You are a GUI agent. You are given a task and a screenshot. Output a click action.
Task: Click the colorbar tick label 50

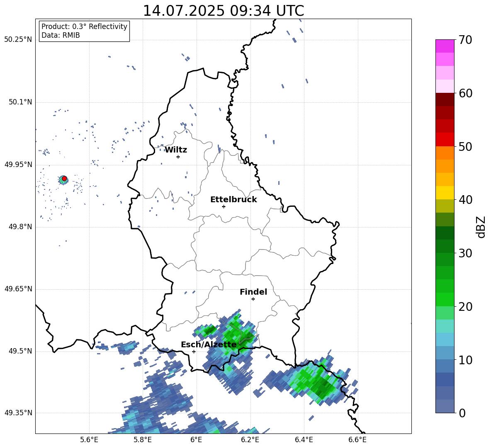point(465,146)
